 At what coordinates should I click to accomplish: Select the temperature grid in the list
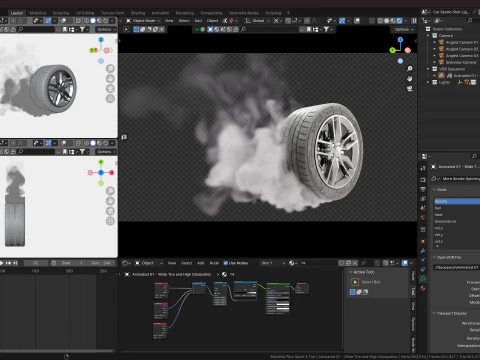coord(457,221)
